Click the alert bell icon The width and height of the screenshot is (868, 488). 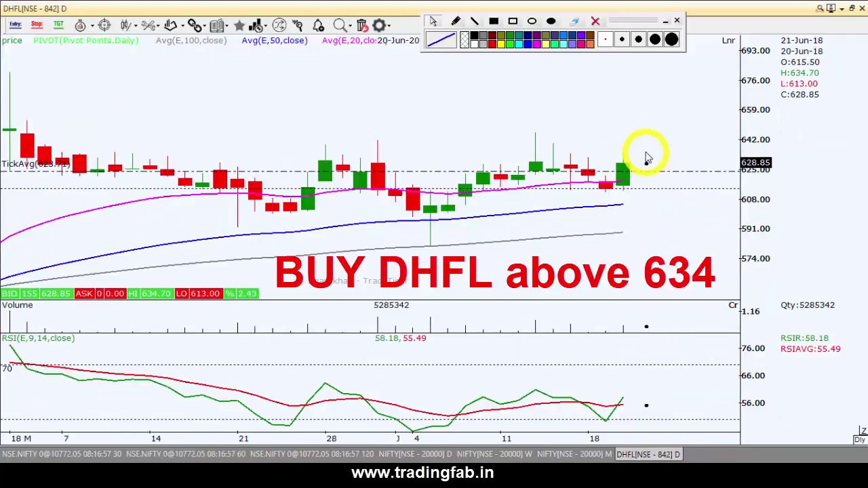tap(318, 25)
